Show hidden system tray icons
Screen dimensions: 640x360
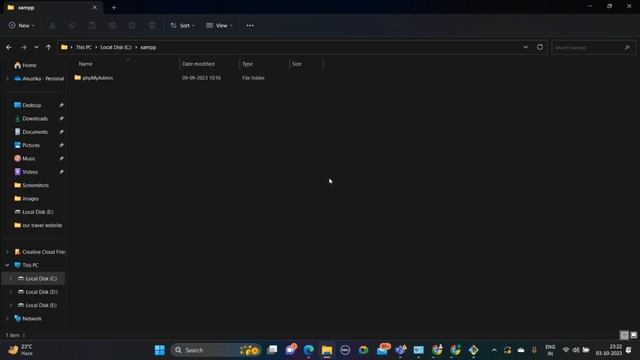(x=494, y=350)
